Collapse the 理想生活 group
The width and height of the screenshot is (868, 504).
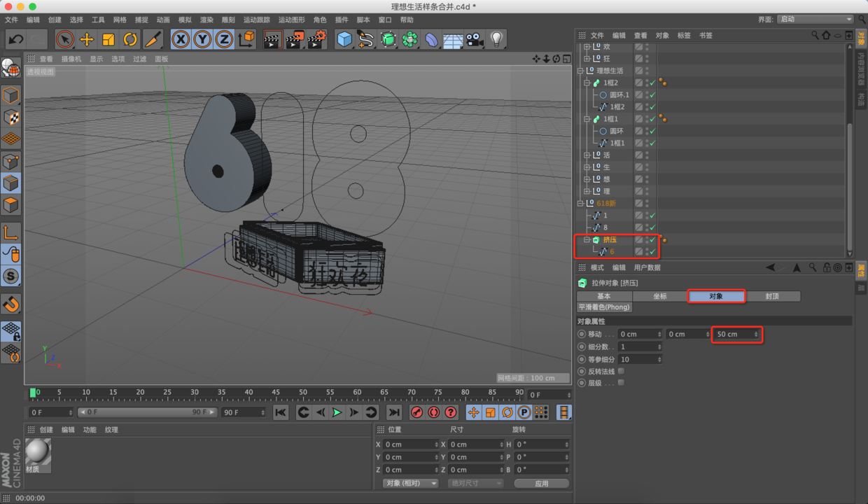tap(580, 71)
